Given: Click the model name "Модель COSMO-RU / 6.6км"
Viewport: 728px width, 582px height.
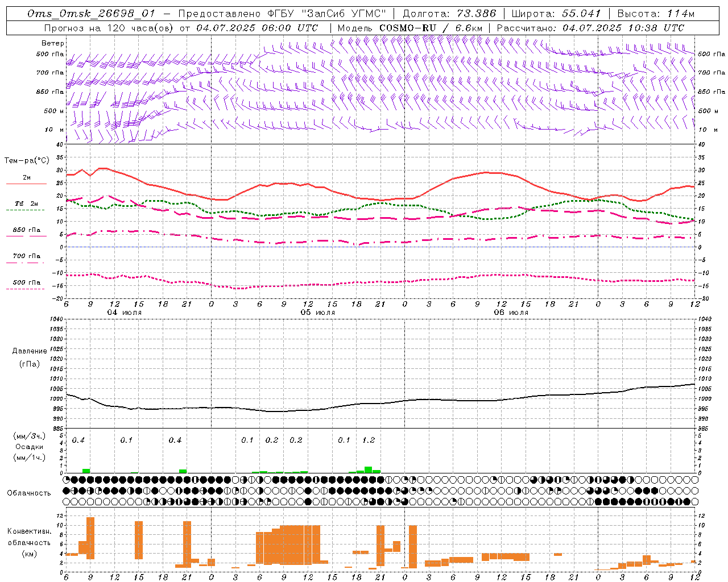Looking at the screenshot, I should click(410, 28).
